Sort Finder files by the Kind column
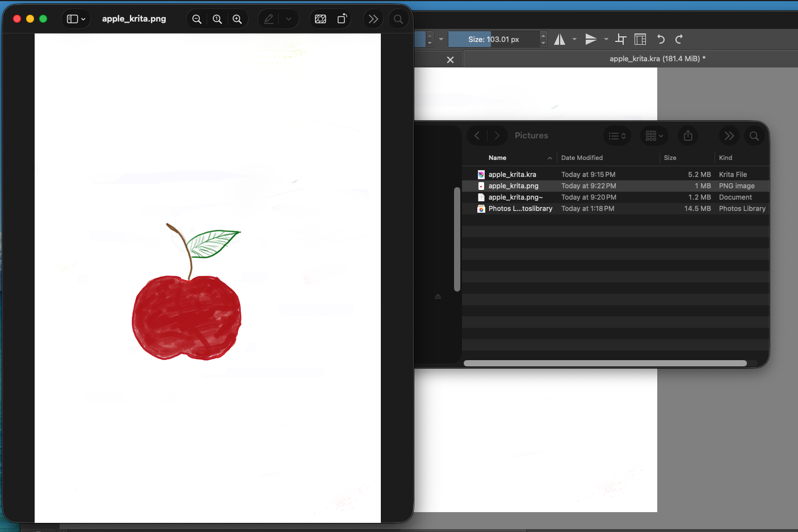 point(725,158)
